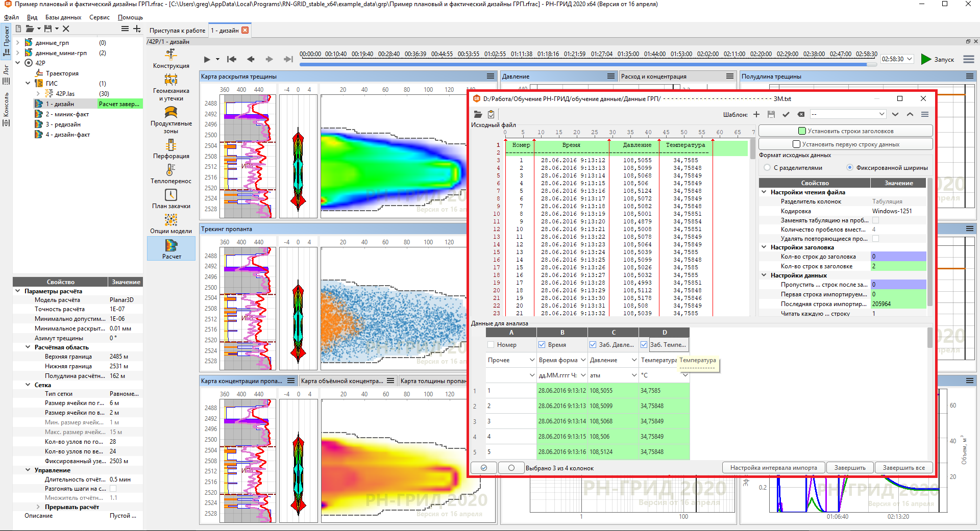
Task: Expand the данные_мини-грп tree node
Action: [x=18, y=53]
